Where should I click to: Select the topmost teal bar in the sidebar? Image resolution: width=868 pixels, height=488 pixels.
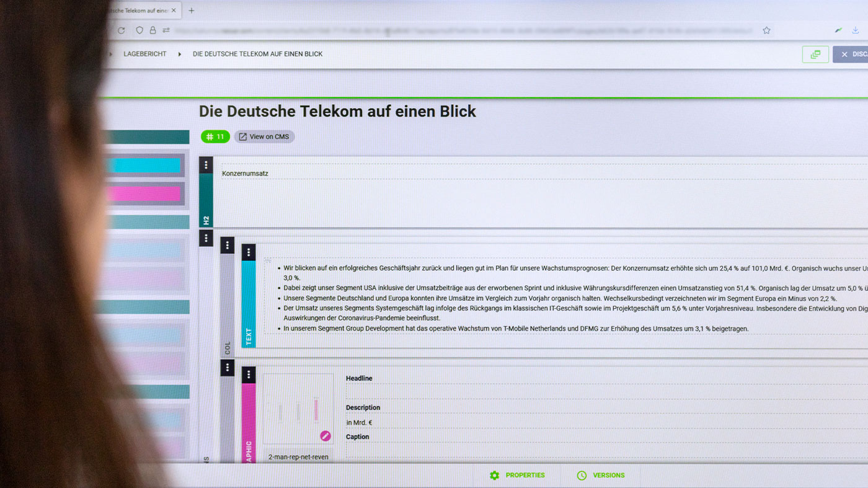tap(148, 137)
